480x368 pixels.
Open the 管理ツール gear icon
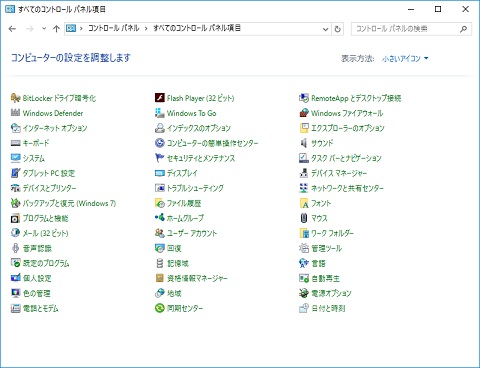click(x=304, y=248)
